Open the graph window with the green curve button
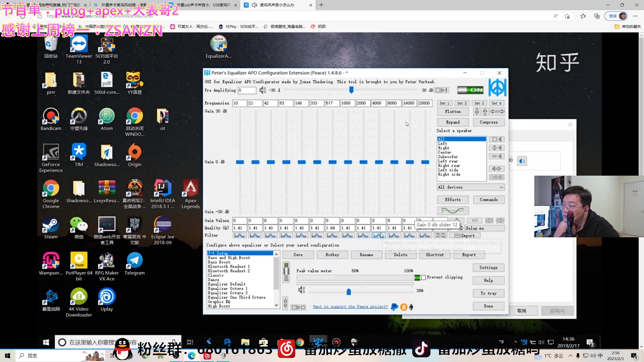This screenshot has height=362, width=644. [453, 210]
